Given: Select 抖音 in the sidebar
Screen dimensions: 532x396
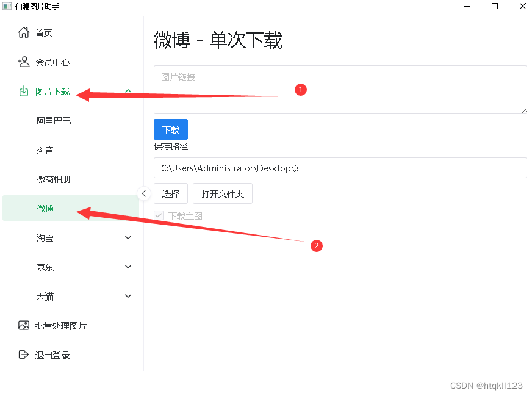Looking at the screenshot, I should [x=71, y=150].
